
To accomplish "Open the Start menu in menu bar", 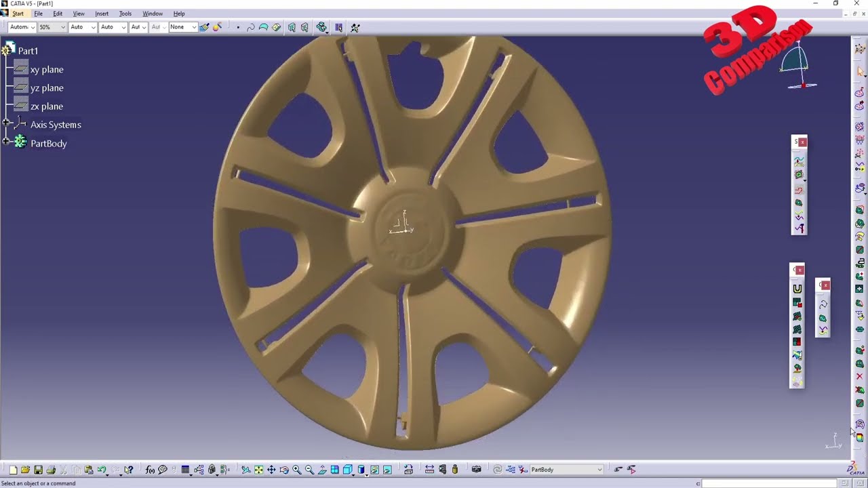I will [x=18, y=14].
